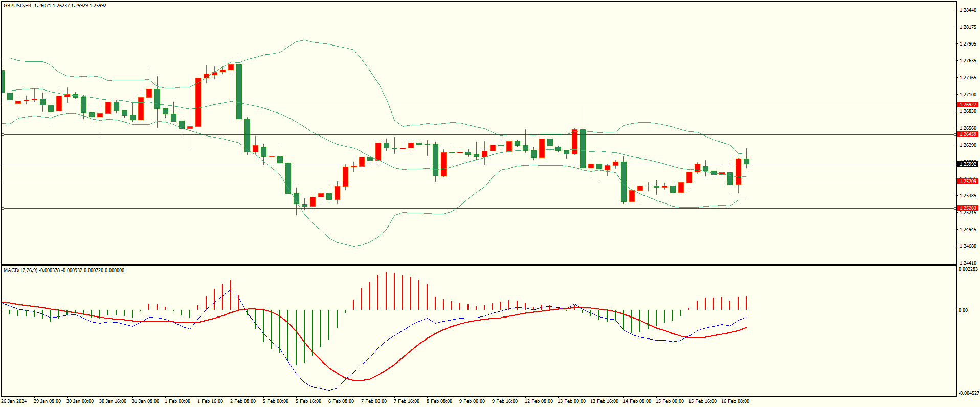Click the current price label 1.25992
The width and height of the screenshot is (980, 407).
point(967,164)
